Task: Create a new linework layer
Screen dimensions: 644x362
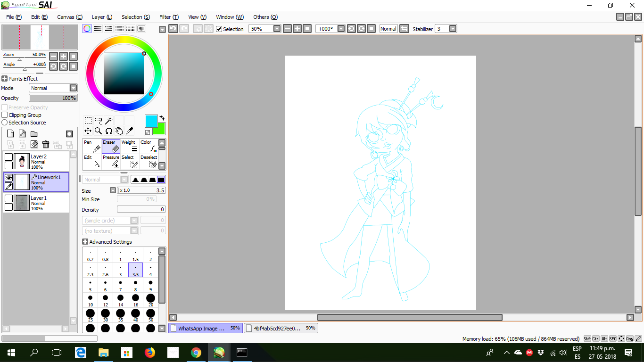Action: tap(22, 134)
